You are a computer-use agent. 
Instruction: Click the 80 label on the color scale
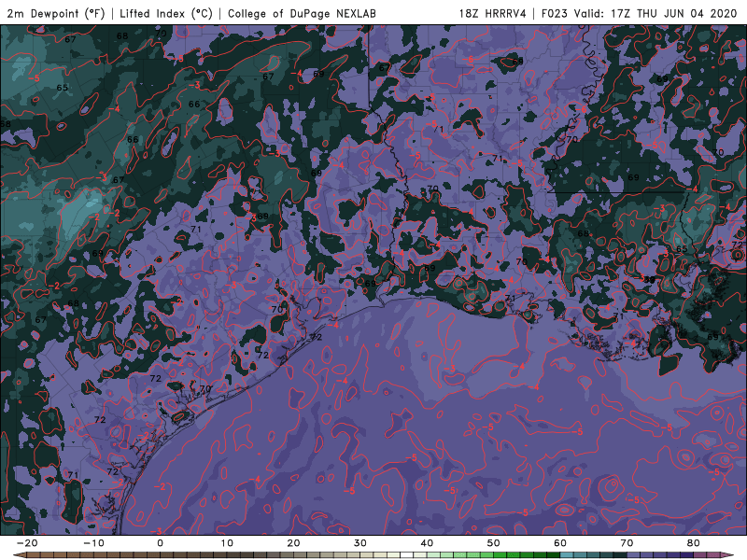694,543
